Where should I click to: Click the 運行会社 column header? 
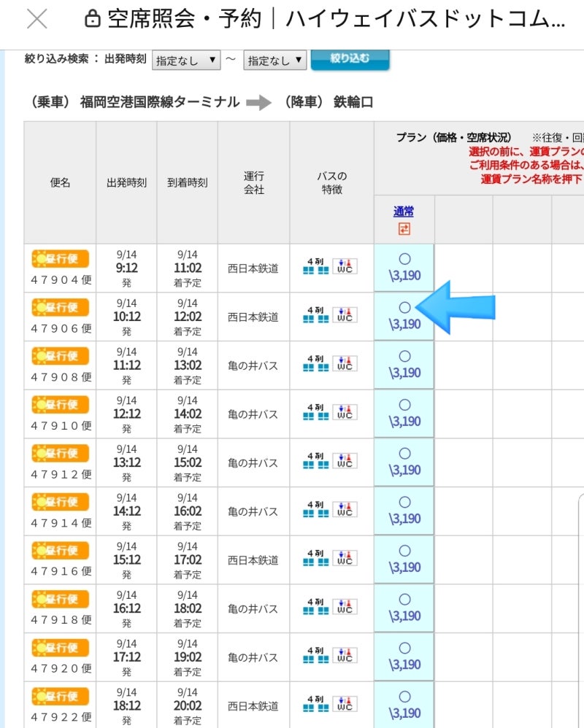253,182
